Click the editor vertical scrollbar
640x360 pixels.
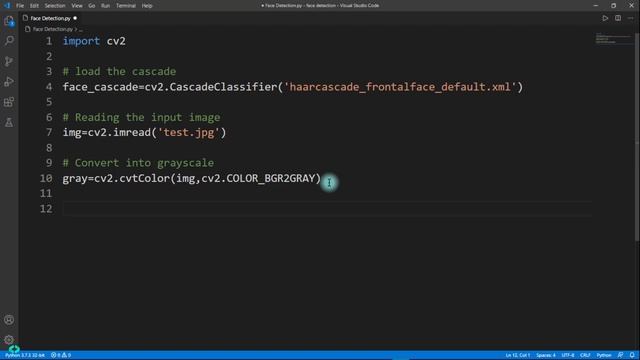pos(637,137)
